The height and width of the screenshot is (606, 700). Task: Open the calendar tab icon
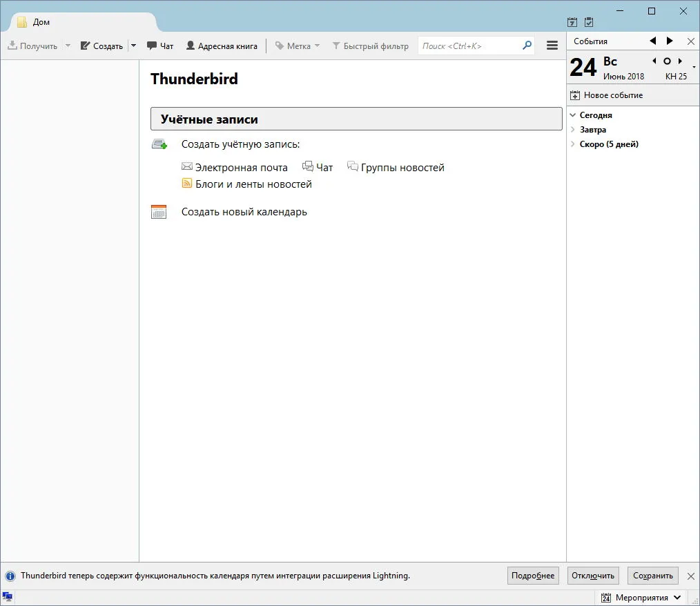(572, 22)
